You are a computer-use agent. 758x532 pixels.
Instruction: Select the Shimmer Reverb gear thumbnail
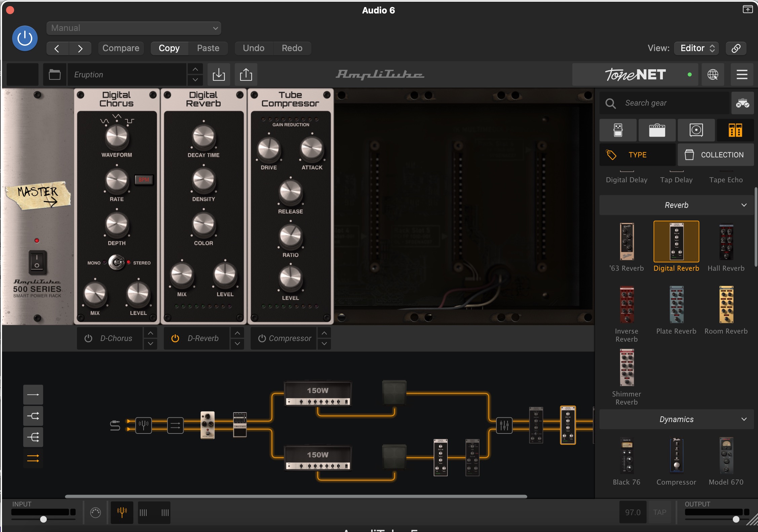coord(627,368)
